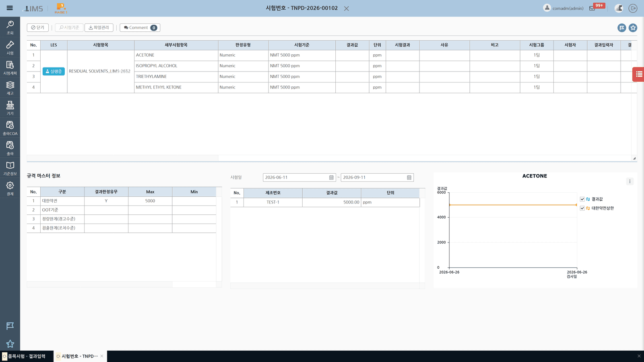Close the 시험번호 - TNPD bottom tab
Screen dimensions: 644x362
click(x=102, y=356)
